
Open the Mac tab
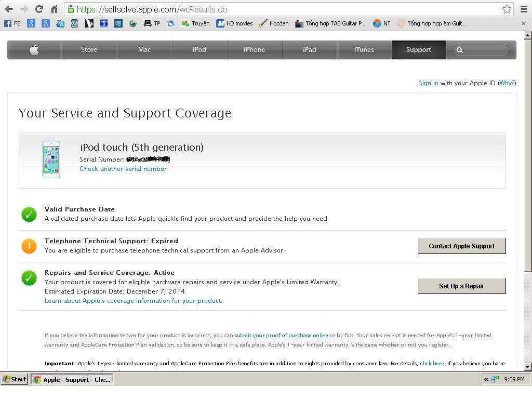144,50
